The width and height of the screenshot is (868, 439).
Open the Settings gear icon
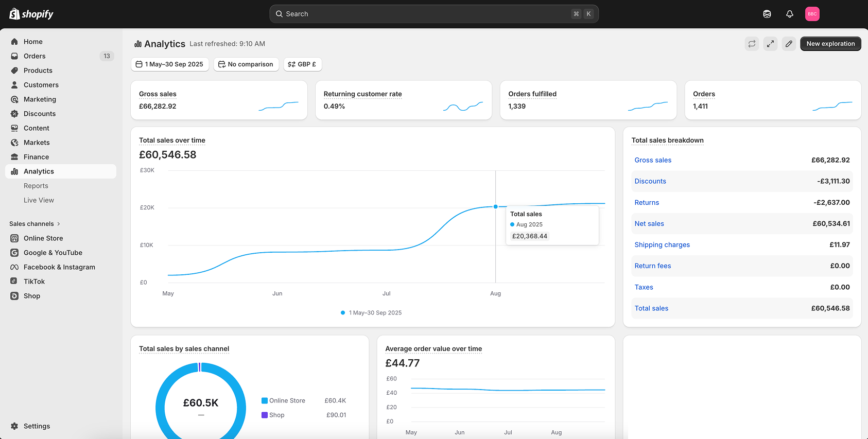14,426
